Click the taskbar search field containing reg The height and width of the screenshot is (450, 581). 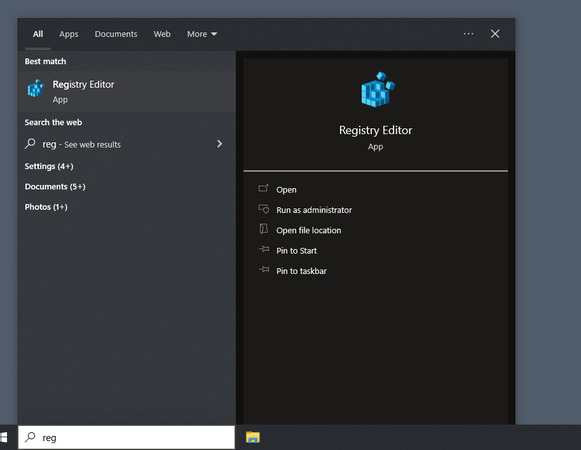pyautogui.click(x=126, y=437)
